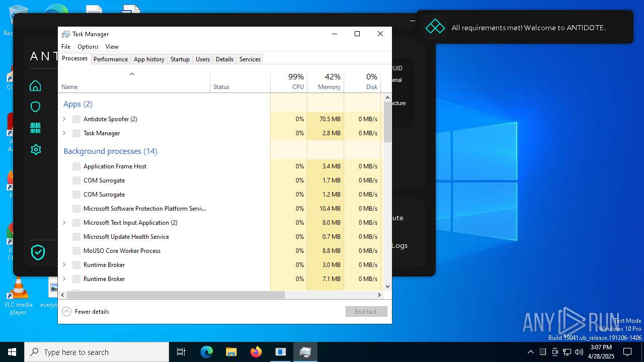Expand the Antidote Spoofer (2) process group
The width and height of the screenshot is (644, 362).
click(64, 119)
